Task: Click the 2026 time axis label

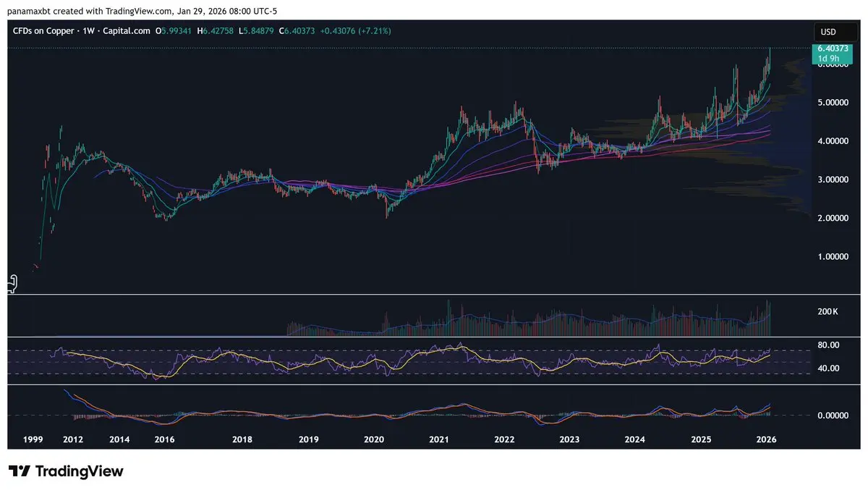Action: click(x=765, y=439)
